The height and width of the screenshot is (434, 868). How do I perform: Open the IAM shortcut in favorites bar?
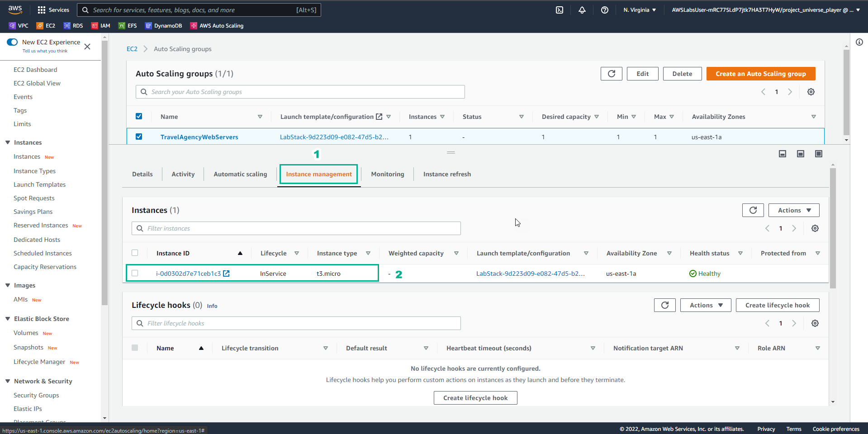click(101, 26)
